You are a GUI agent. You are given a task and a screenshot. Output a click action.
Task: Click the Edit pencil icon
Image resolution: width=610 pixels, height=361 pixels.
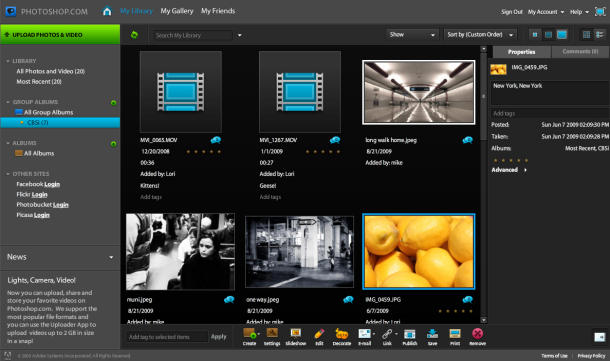(319, 334)
